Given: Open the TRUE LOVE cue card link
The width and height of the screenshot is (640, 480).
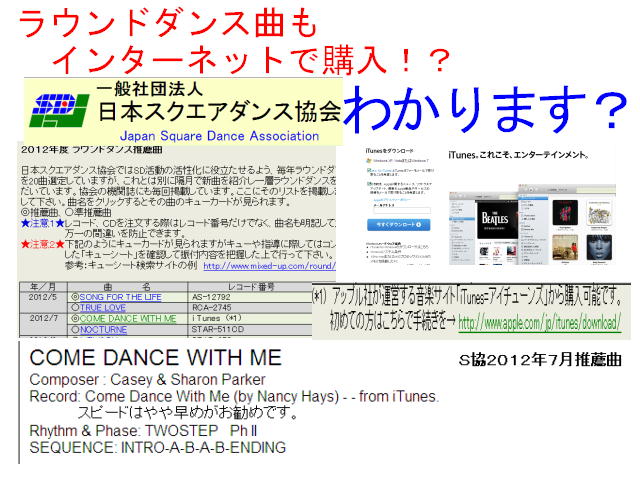Looking at the screenshot, I should [x=102, y=308].
